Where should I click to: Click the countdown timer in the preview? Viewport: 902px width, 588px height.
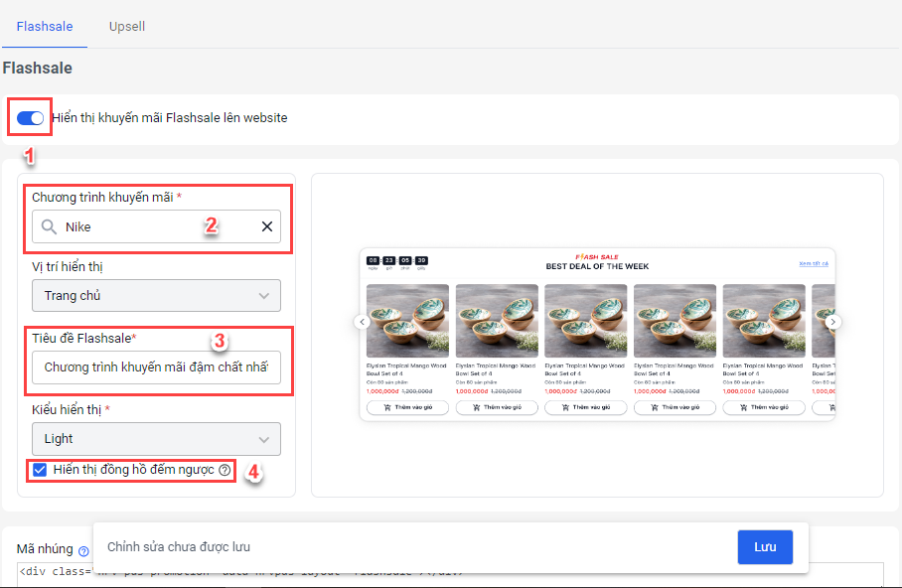(397, 263)
